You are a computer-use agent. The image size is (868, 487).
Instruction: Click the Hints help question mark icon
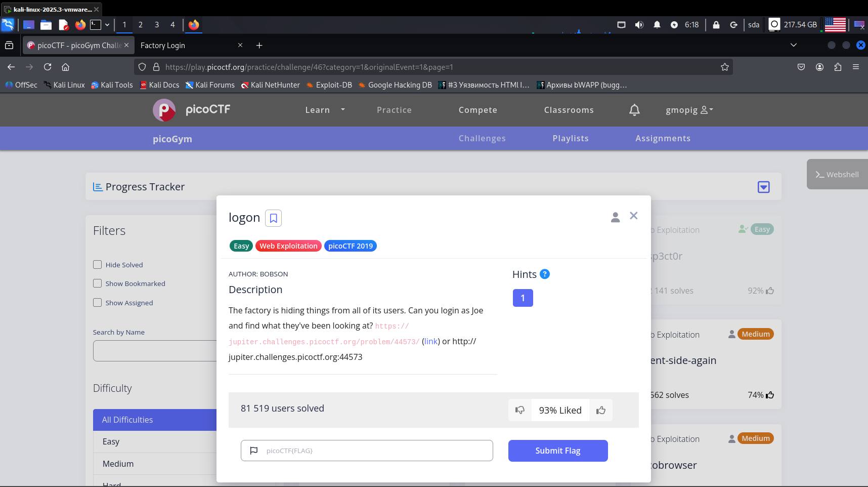tap(544, 274)
